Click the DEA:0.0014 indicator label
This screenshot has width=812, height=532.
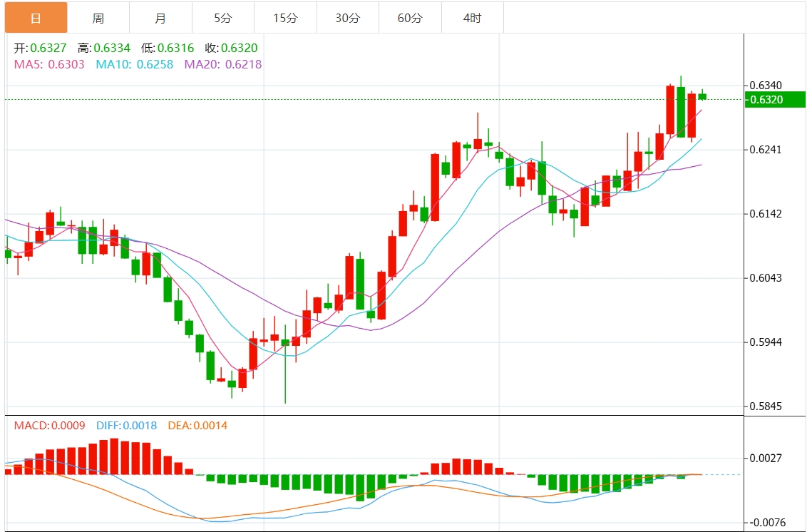tap(197, 426)
